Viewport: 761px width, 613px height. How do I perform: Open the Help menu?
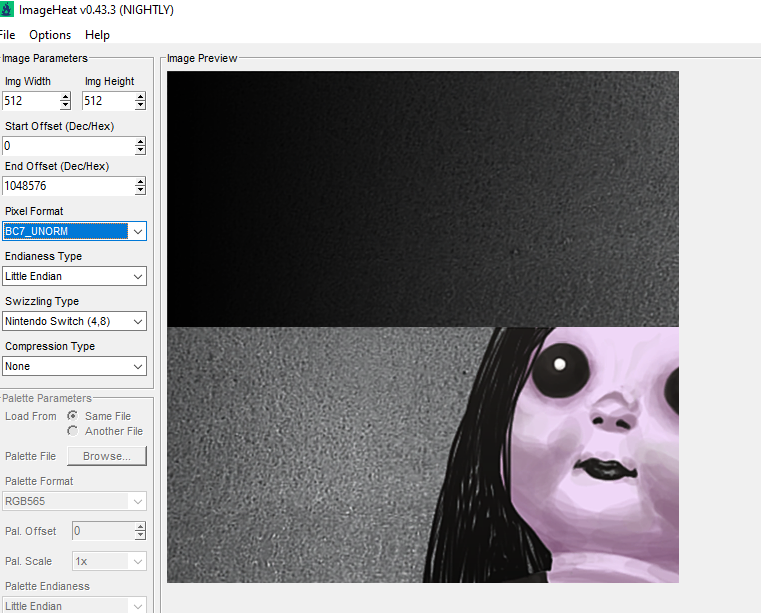tap(97, 35)
